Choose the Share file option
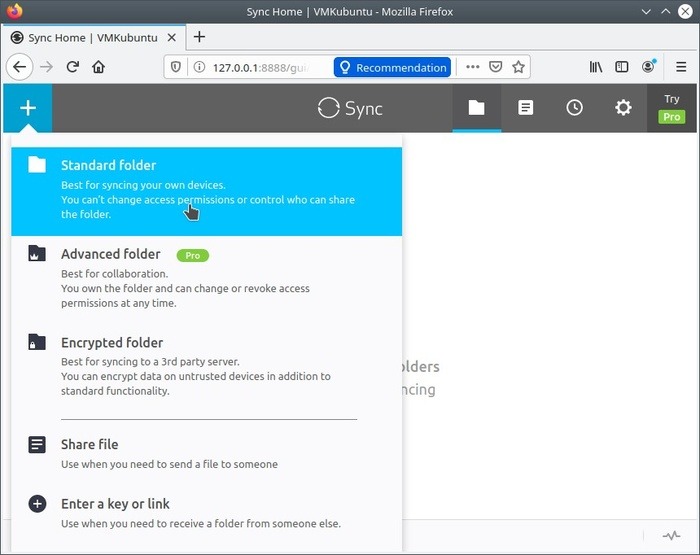The image size is (700, 555). coord(207,454)
